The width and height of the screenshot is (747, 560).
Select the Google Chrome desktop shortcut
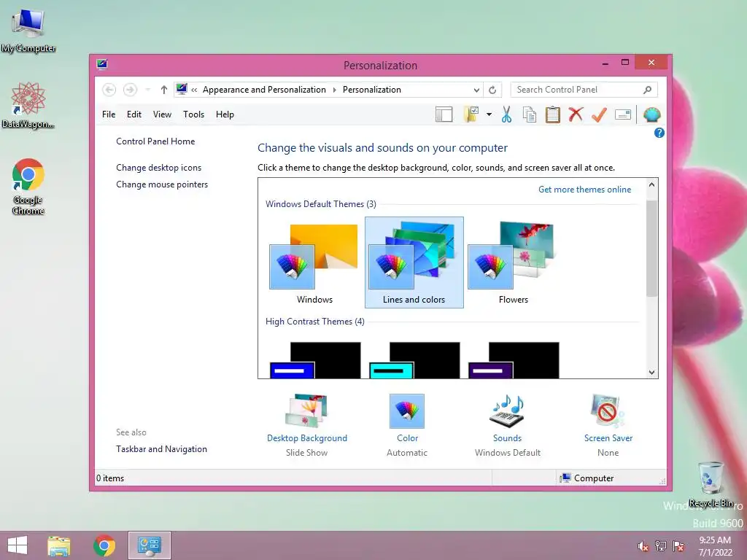(x=28, y=187)
